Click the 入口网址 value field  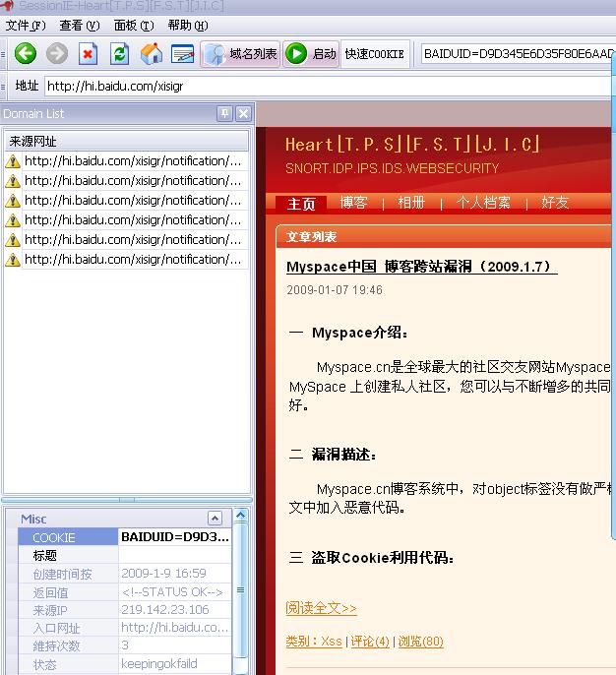pyautogui.click(x=175, y=628)
